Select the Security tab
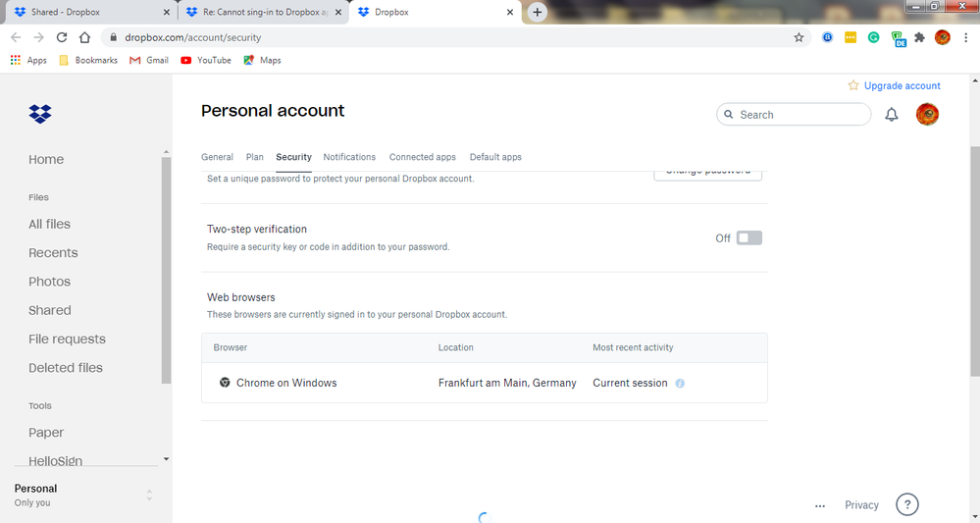980x523 pixels. coord(293,157)
